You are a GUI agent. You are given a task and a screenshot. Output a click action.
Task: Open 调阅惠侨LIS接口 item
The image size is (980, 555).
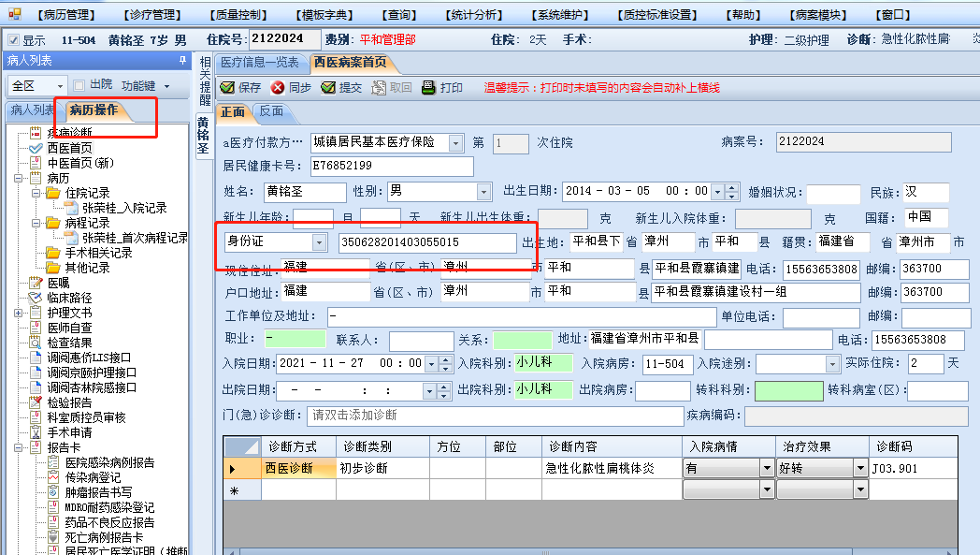(x=89, y=358)
